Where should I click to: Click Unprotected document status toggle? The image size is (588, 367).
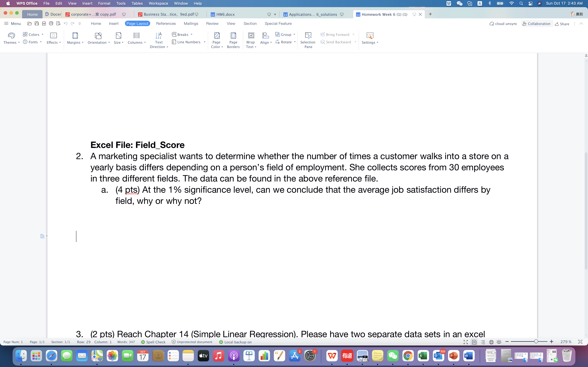[192, 342]
